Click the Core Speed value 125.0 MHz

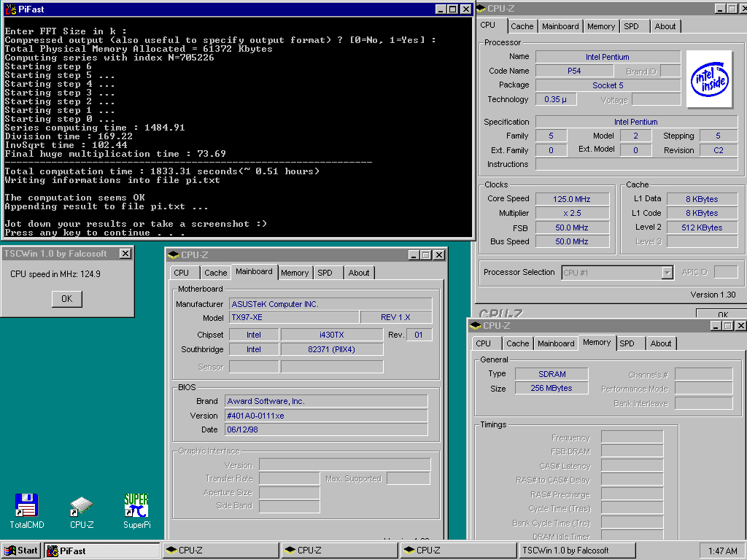(572, 199)
